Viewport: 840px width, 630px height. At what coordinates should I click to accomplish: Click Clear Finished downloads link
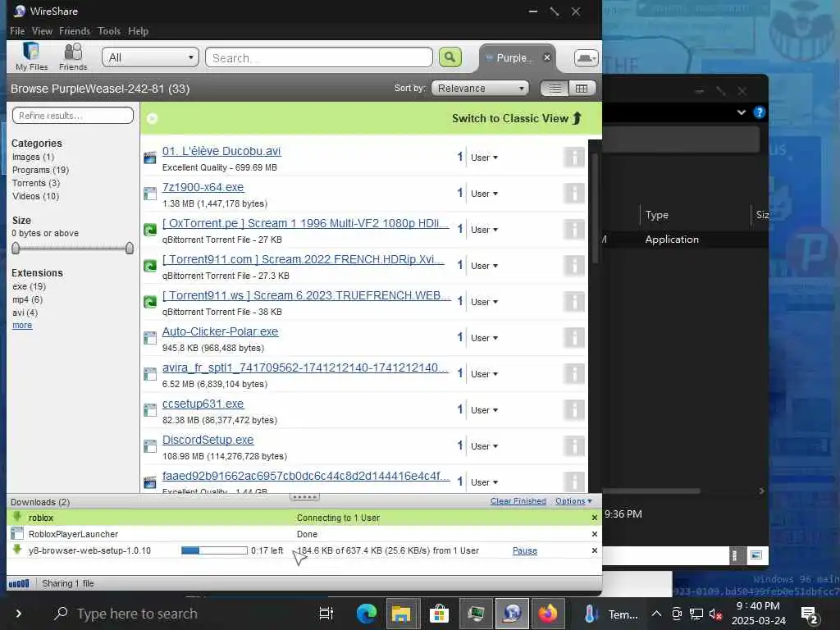click(518, 501)
